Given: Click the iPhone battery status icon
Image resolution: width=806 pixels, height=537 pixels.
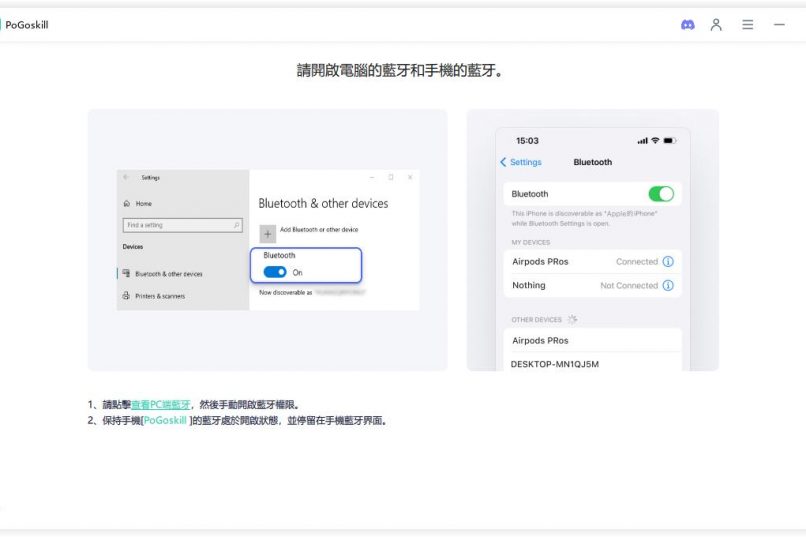Looking at the screenshot, I should (x=669, y=141).
